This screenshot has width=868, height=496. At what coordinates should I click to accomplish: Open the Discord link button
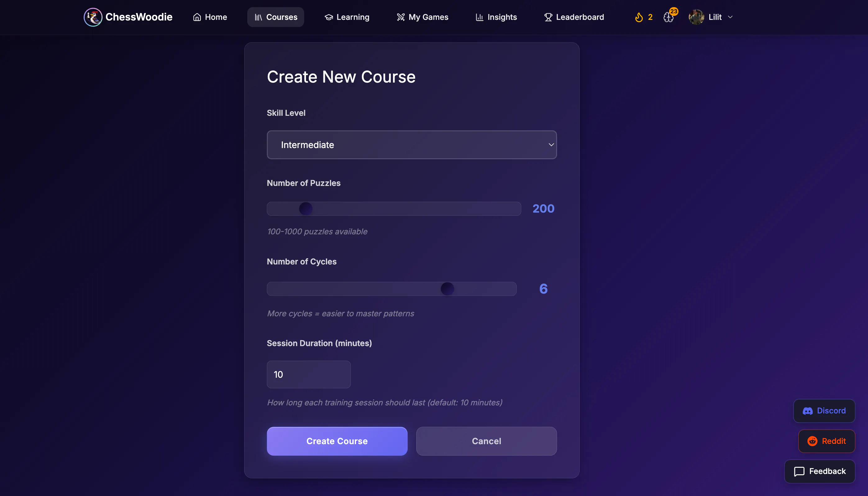pyautogui.click(x=824, y=411)
